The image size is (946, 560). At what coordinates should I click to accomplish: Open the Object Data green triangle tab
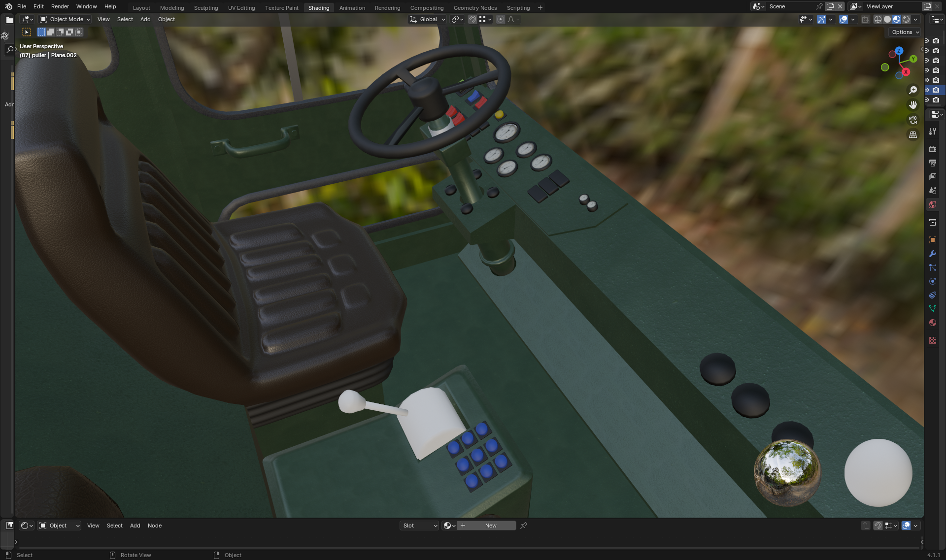tap(933, 309)
